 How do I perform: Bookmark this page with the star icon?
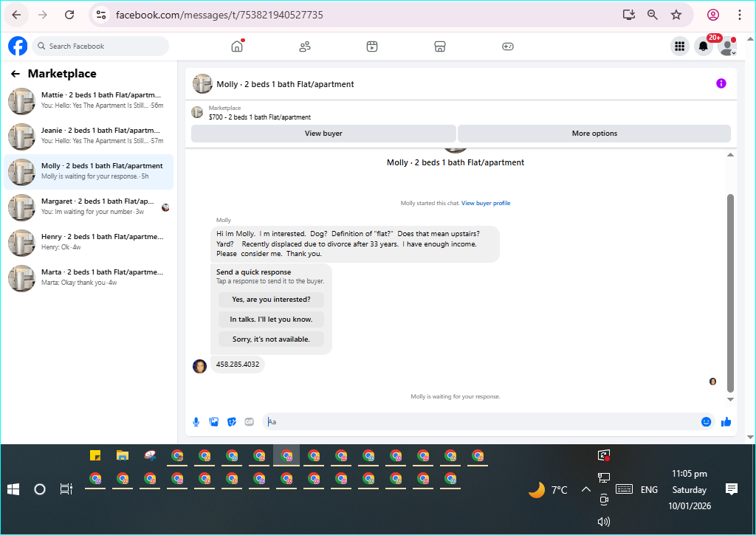click(x=676, y=15)
